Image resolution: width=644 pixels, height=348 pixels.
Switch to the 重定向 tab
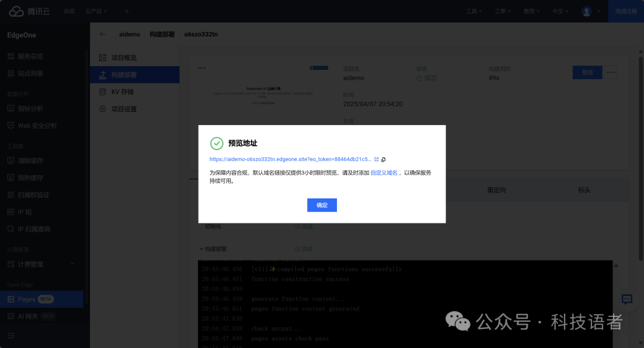pos(497,190)
